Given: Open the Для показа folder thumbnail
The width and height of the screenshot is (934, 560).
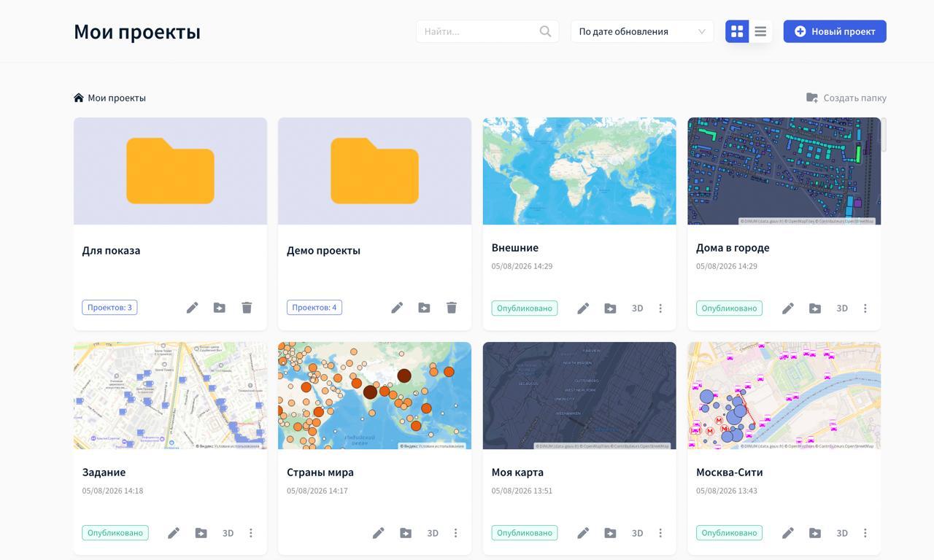Looking at the screenshot, I should click(170, 171).
